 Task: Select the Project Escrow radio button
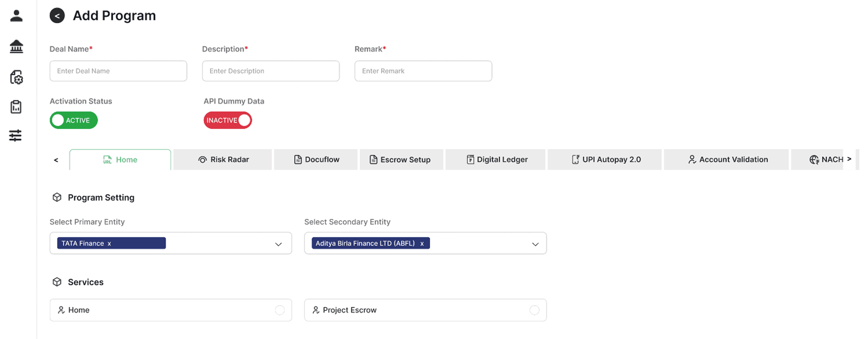point(534,310)
